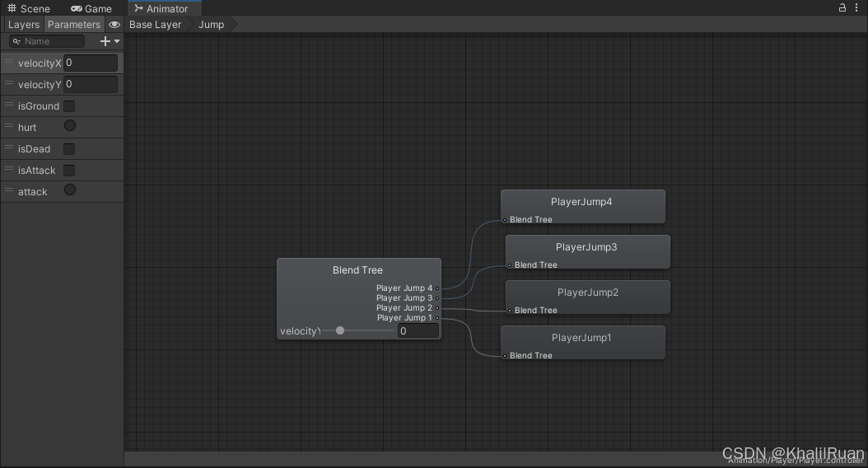Viewport: 868px width, 468px height.
Task: Click the velocityY drag handle icon
Action: [9, 83]
